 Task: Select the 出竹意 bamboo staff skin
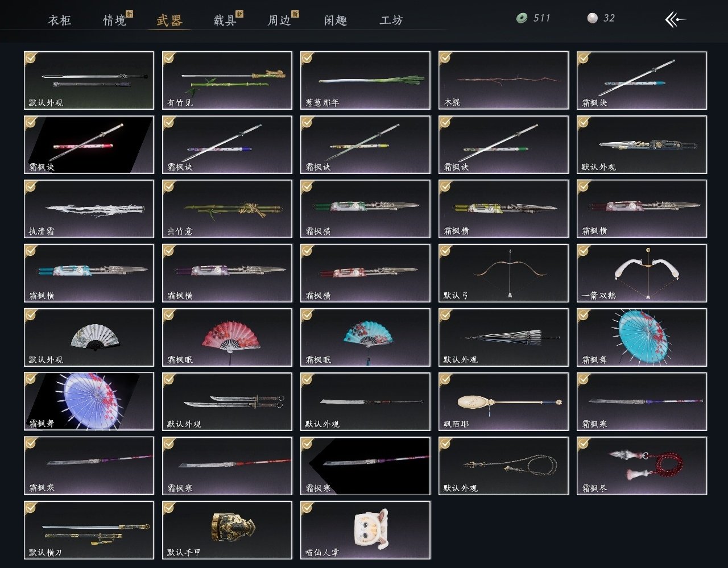pos(227,209)
